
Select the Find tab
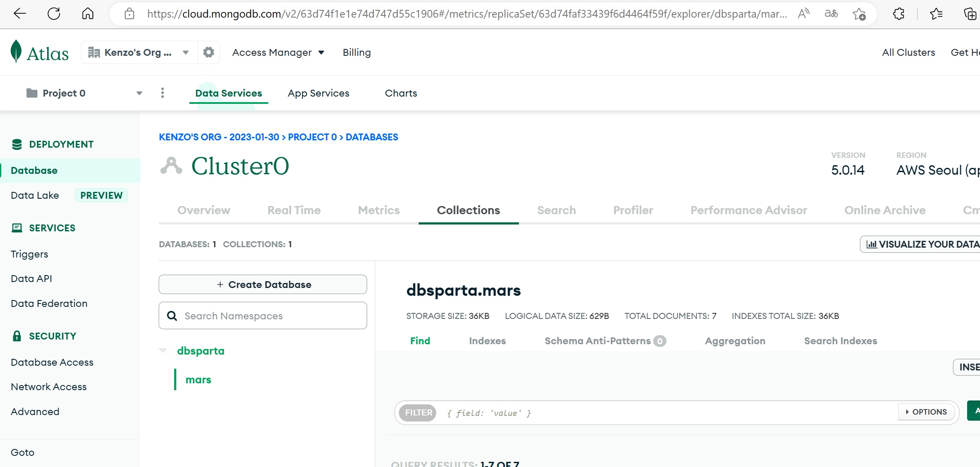point(420,341)
